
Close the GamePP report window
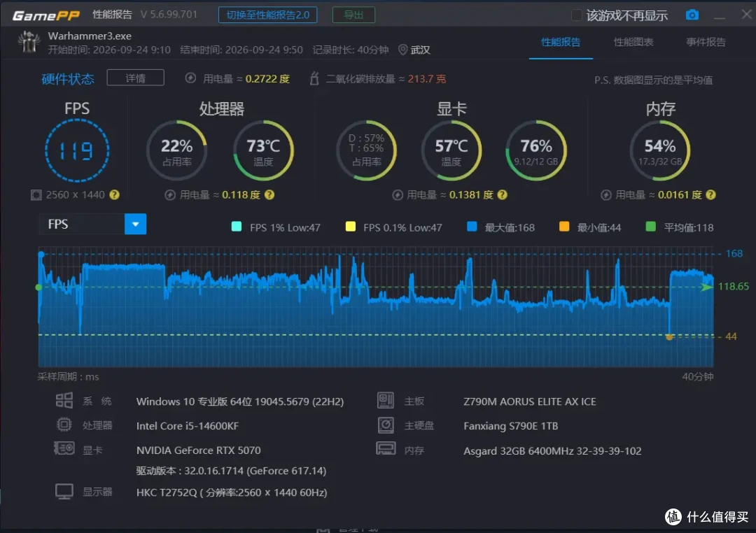point(746,15)
